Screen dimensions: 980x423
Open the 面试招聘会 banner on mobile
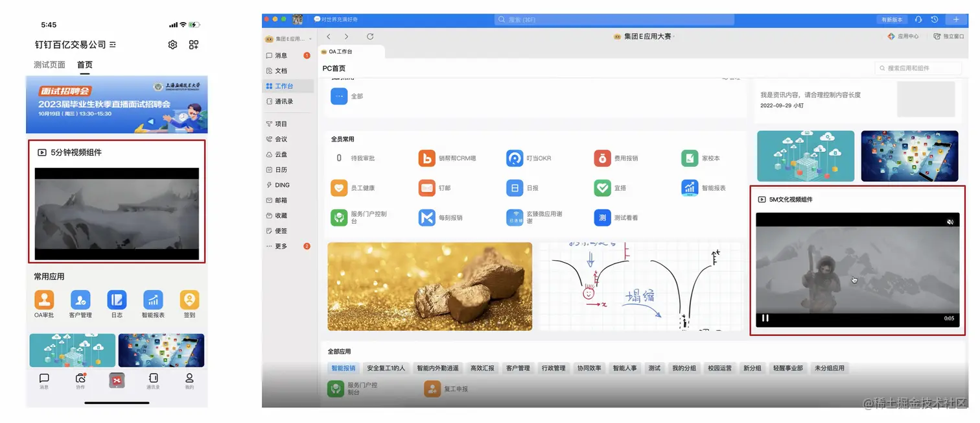[117, 105]
